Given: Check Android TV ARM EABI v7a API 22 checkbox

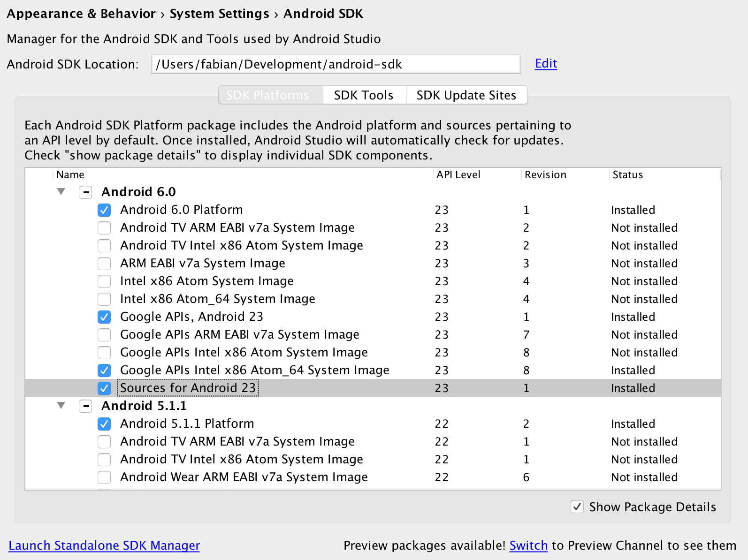Looking at the screenshot, I should pos(104,442).
